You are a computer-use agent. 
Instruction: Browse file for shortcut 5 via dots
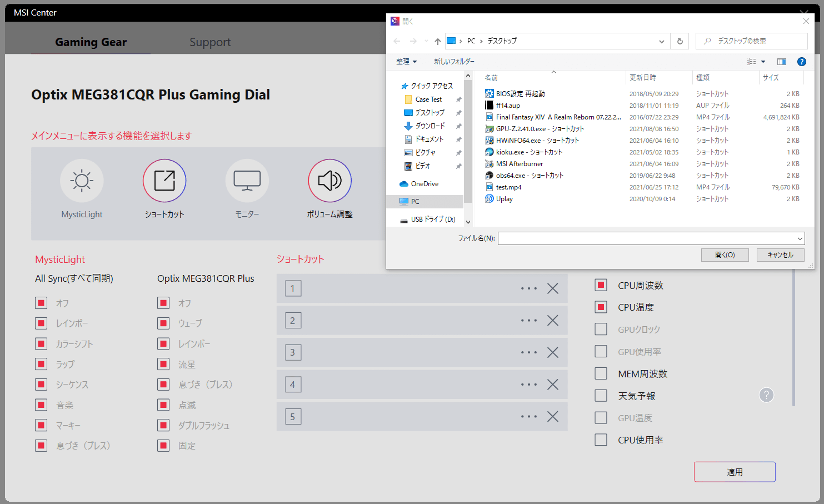tap(529, 417)
